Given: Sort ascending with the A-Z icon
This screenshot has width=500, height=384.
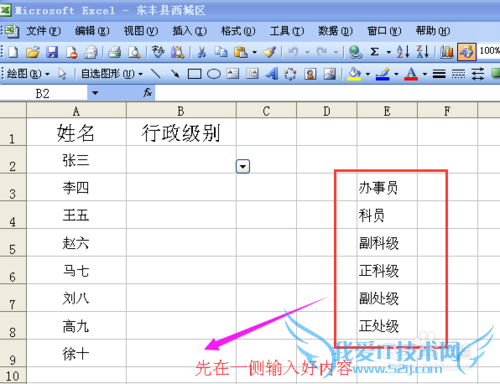Looking at the screenshot, I should coord(403,52).
